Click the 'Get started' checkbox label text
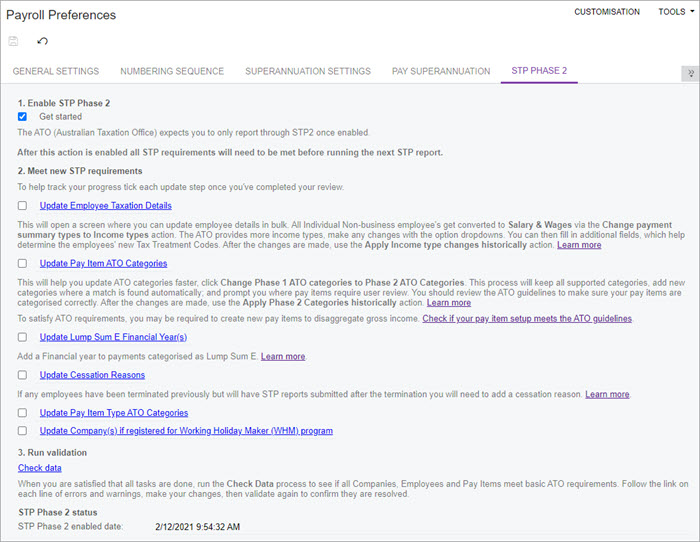700x542 pixels. pyautogui.click(x=61, y=117)
